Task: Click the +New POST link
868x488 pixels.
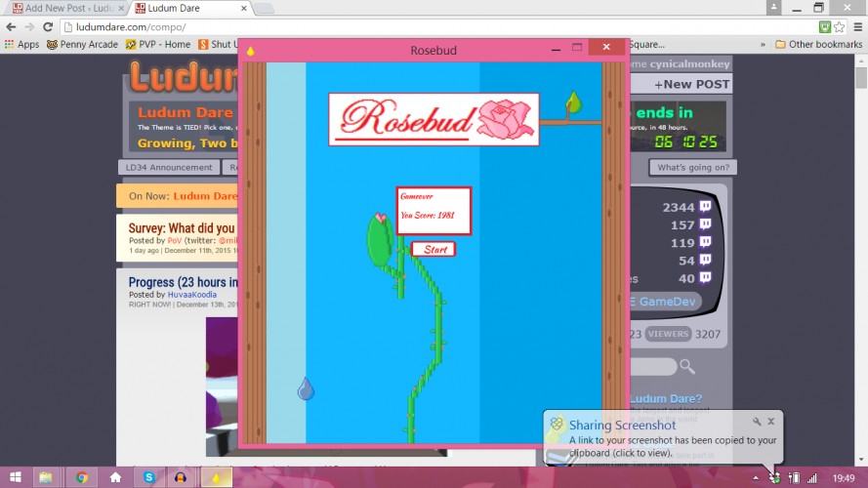Action: (692, 84)
